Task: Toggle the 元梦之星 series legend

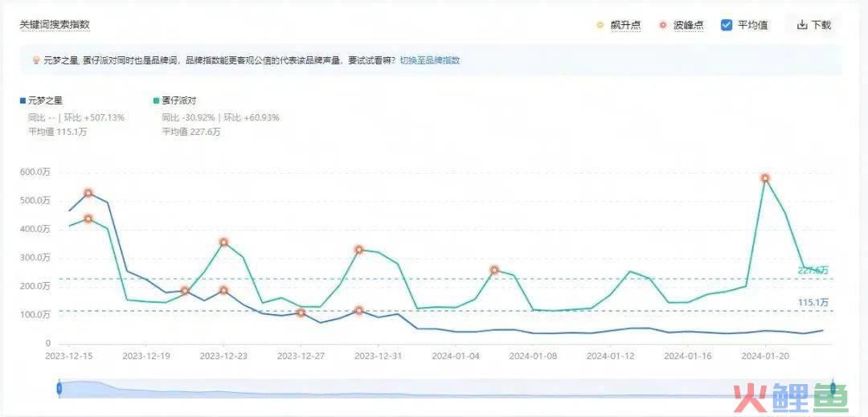Action: pyautogui.click(x=42, y=100)
